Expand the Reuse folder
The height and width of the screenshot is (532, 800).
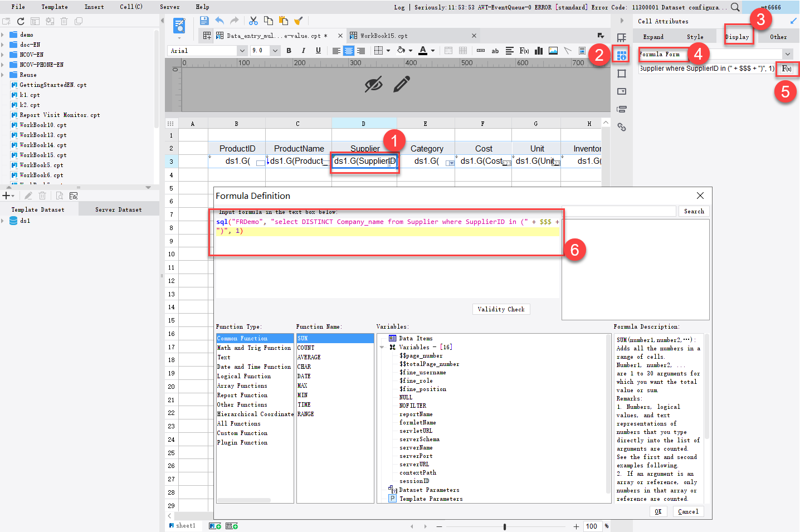click(3, 75)
